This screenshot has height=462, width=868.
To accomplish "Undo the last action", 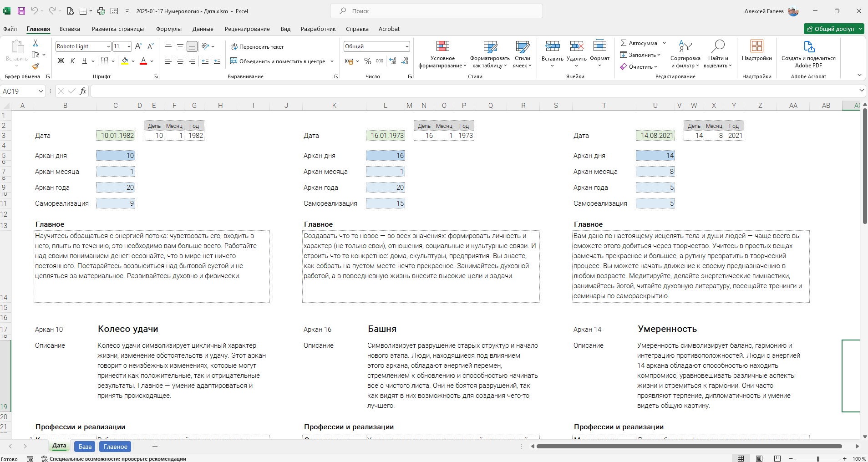I will (x=34, y=11).
